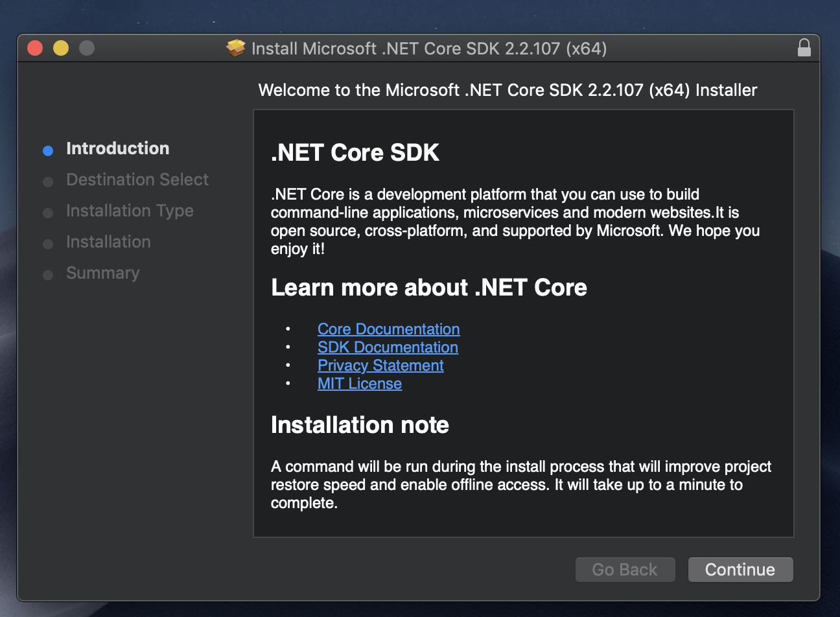Open the Core Documentation link

[x=388, y=329]
